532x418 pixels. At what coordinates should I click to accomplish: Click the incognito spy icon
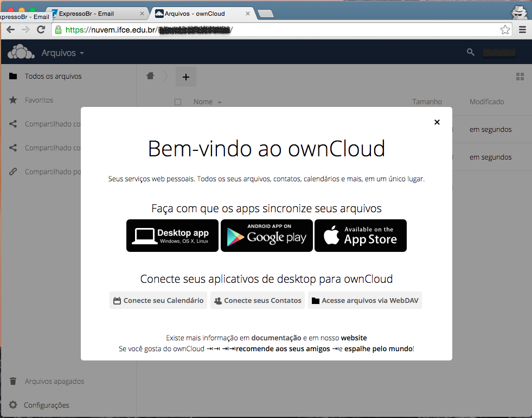tap(520, 12)
